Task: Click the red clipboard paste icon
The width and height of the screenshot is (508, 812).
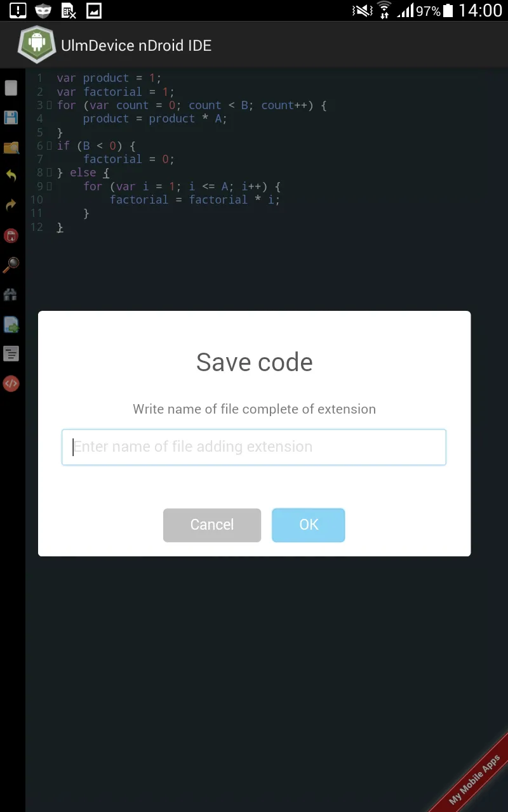Action: [11, 236]
